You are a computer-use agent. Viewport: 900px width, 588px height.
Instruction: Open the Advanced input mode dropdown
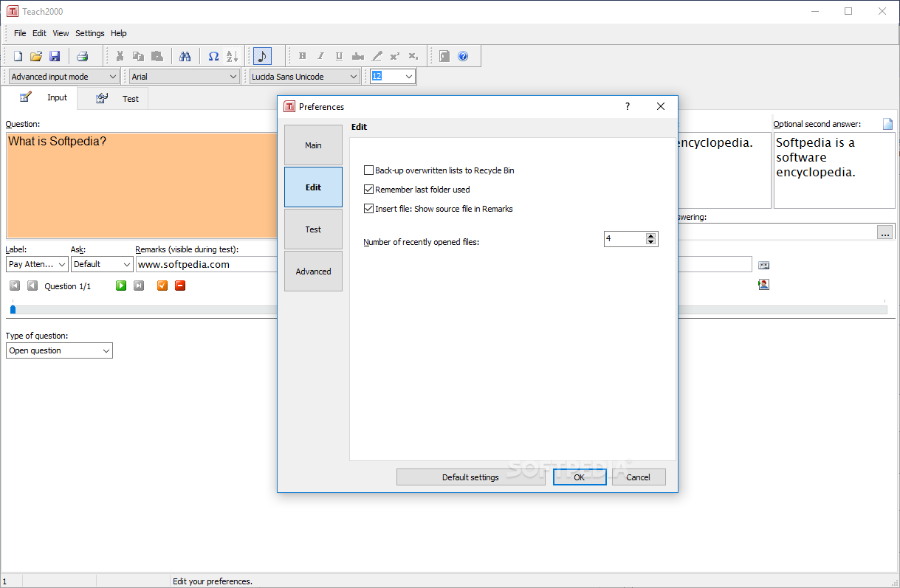click(x=63, y=77)
